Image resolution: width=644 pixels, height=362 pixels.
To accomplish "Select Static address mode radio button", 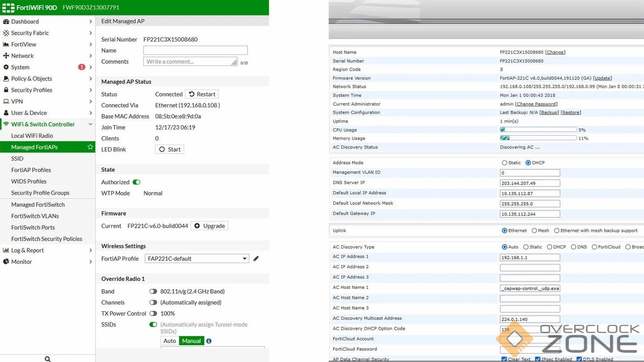I will pyautogui.click(x=504, y=163).
